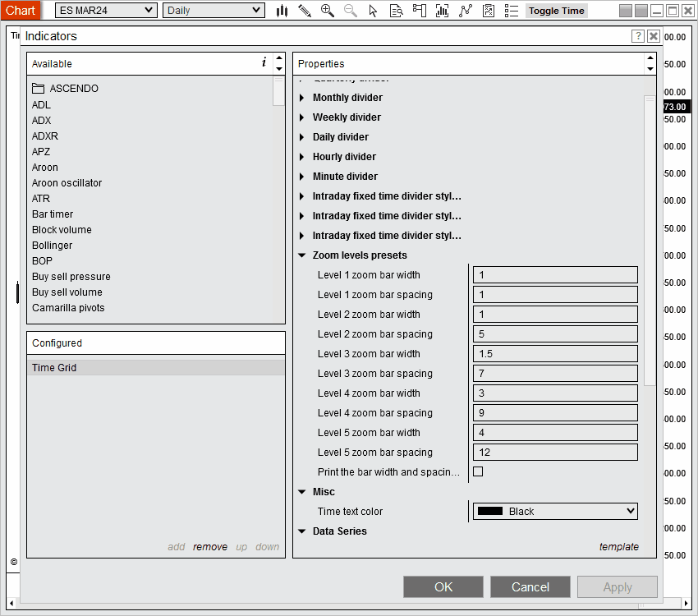The width and height of the screenshot is (698, 616).
Task: Open the ES MAR24 instrument dropdown
Action: [106, 11]
